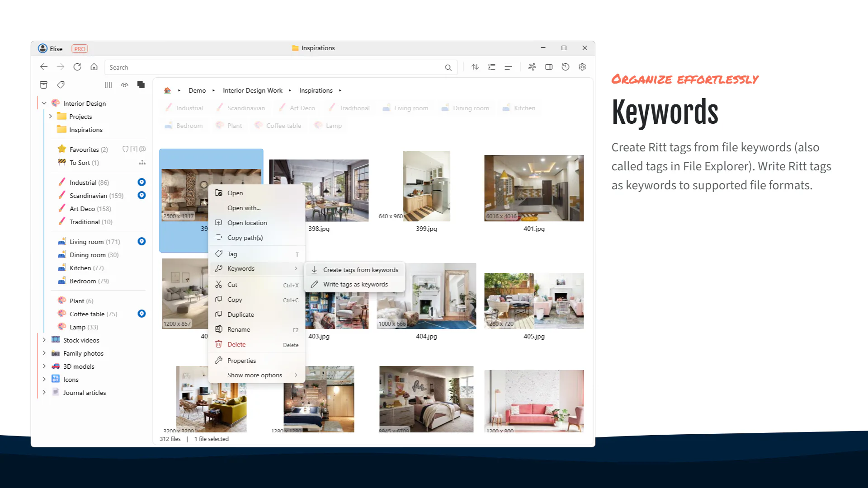Screen dimensions: 868x488
Task: Select Rename in the context menu
Action: [x=257, y=329]
